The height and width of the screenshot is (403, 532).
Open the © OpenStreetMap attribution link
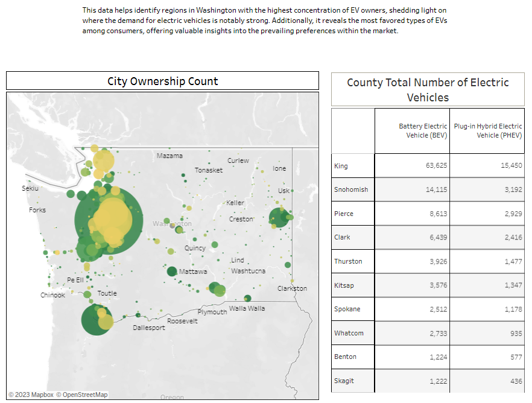point(82,394)
